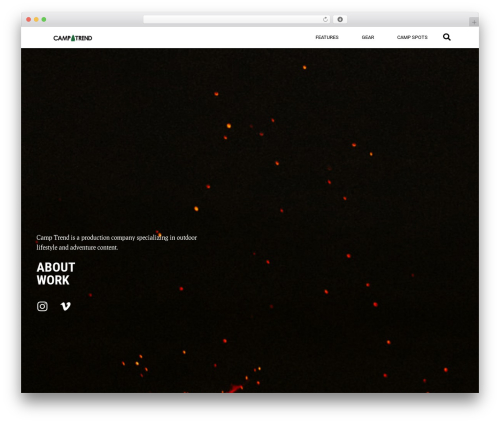Open the About link
This screenshot has width=500, height=423.
coord(56,267)
